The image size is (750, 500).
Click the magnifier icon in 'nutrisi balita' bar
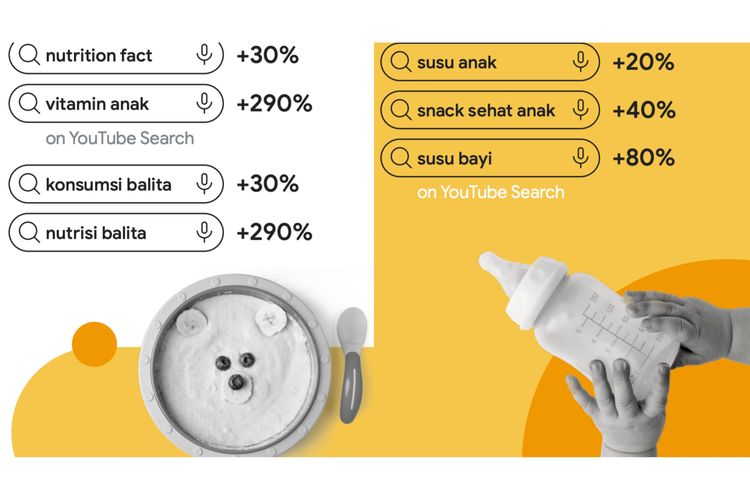[29, 233]
